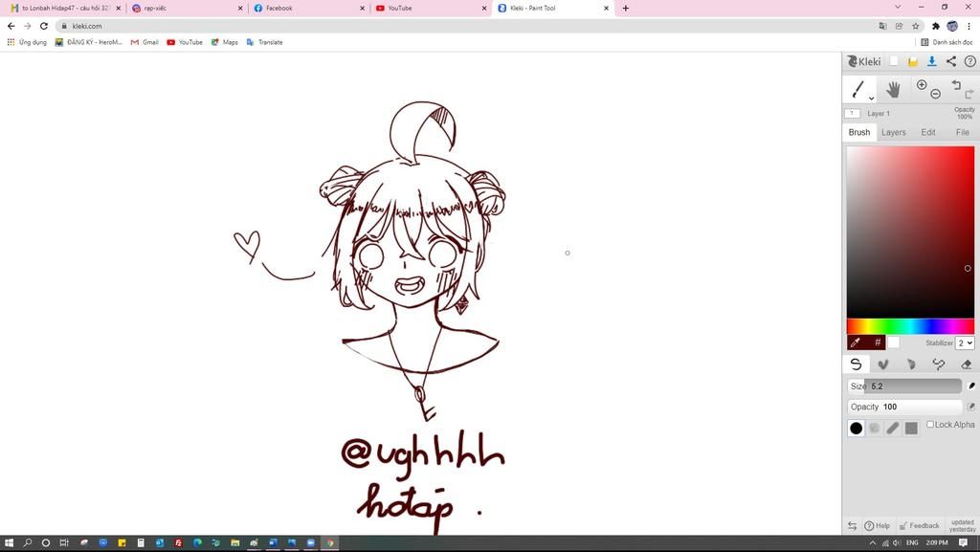Viewport: 980px width, 552px height.
Task: Redo the last undone action
Action: 969,95
